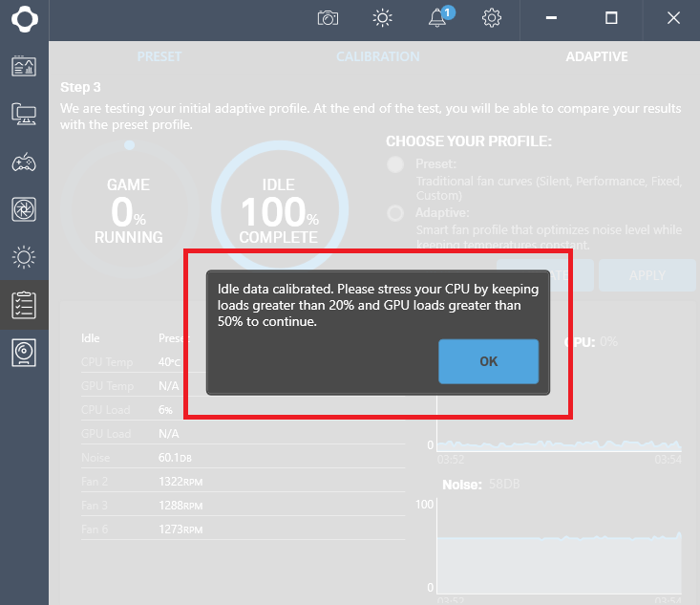Select the Adaptive profile radio button
700x605 pixels.
(395, 213)
